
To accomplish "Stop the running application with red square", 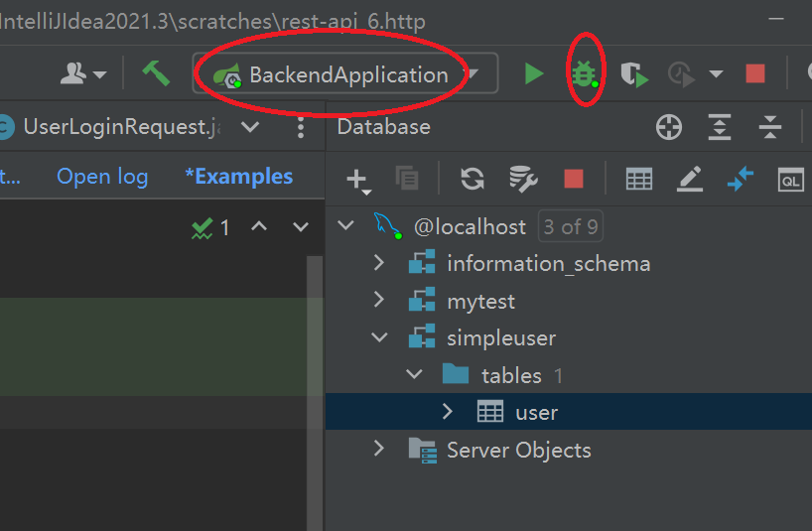I will [755, 74].
